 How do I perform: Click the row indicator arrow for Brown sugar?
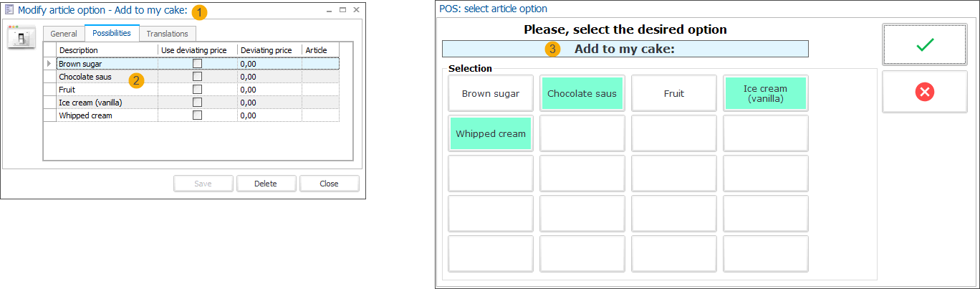pos(49,64)
